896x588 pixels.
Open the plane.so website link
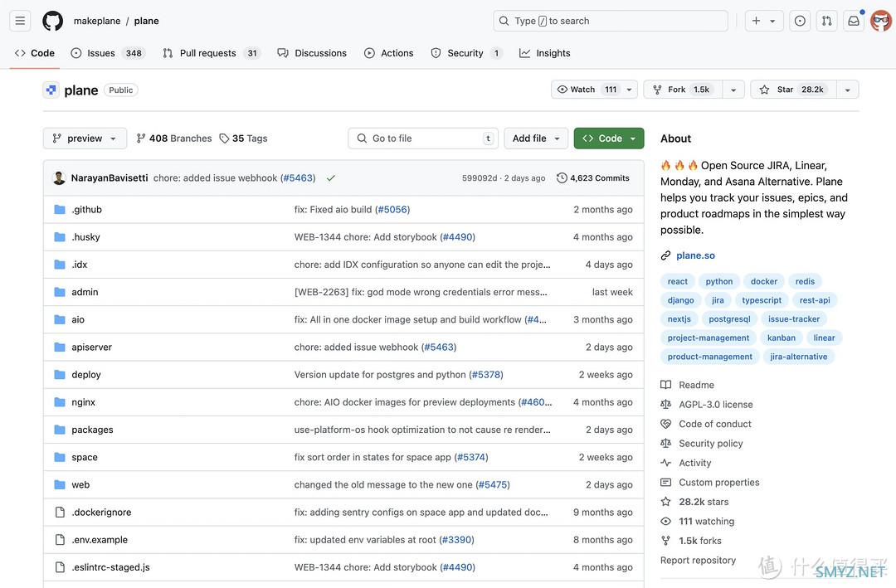[x=695, y=255]
